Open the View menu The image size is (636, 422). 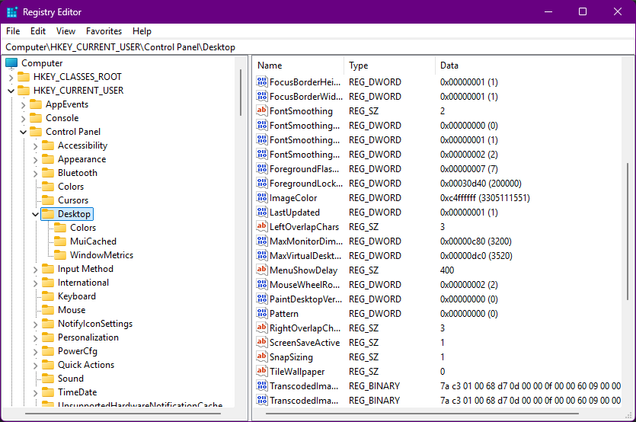click(66, 31)
